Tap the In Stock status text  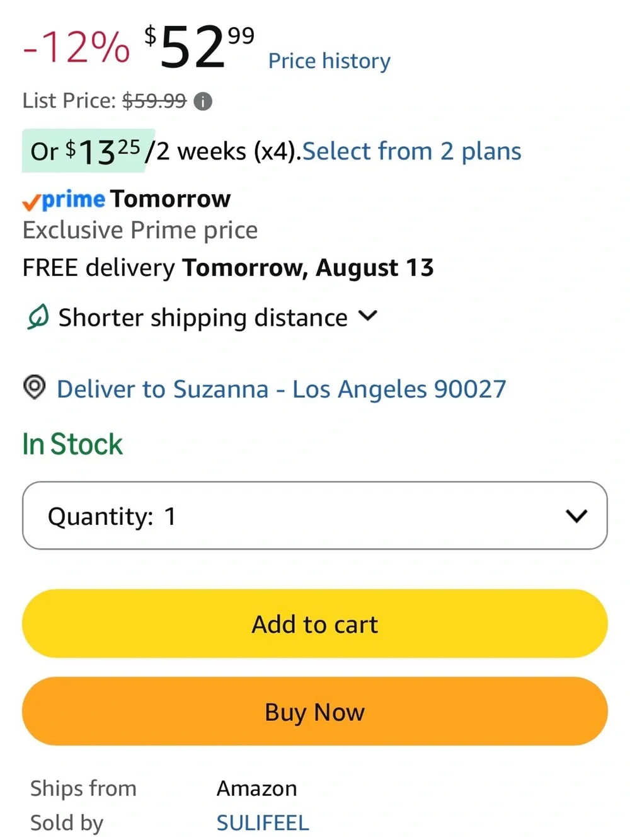72,444
